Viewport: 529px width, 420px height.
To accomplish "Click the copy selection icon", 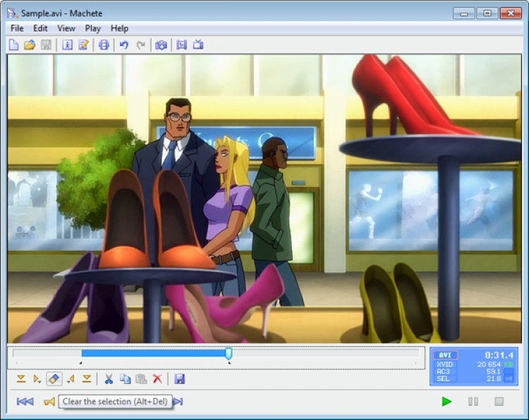I will pos(125,379).
